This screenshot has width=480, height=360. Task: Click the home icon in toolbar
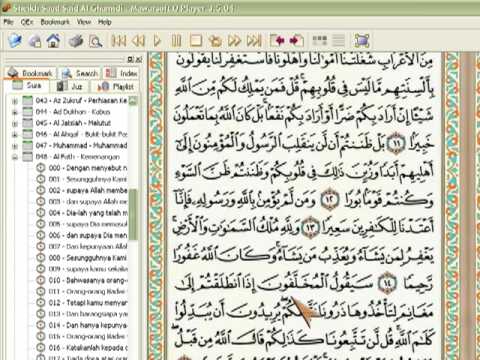tap(54, 41)
